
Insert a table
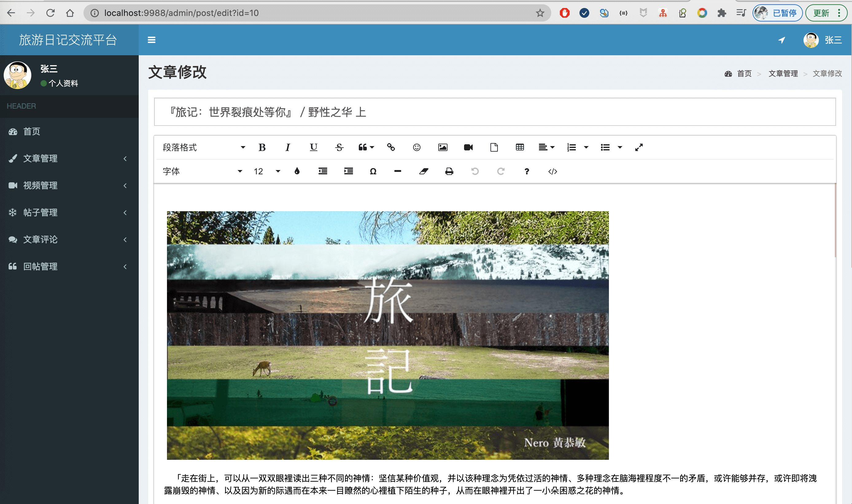(520, 147)
